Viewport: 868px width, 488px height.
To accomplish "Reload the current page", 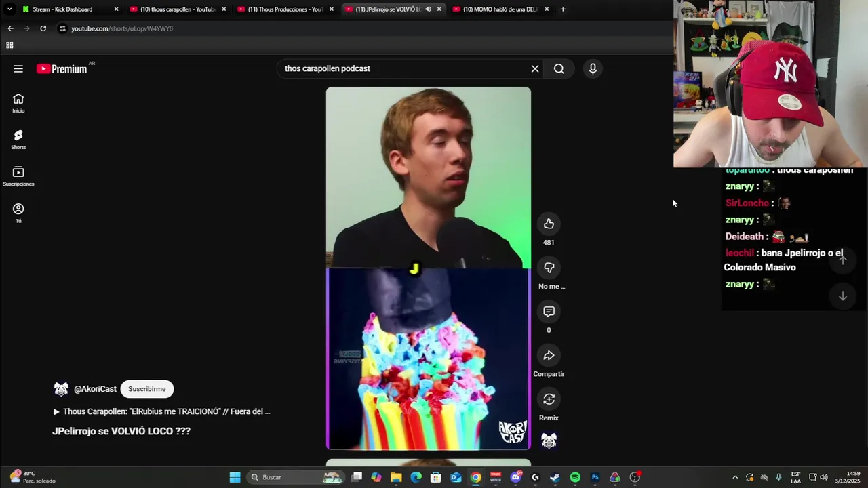I will point(43,28).
